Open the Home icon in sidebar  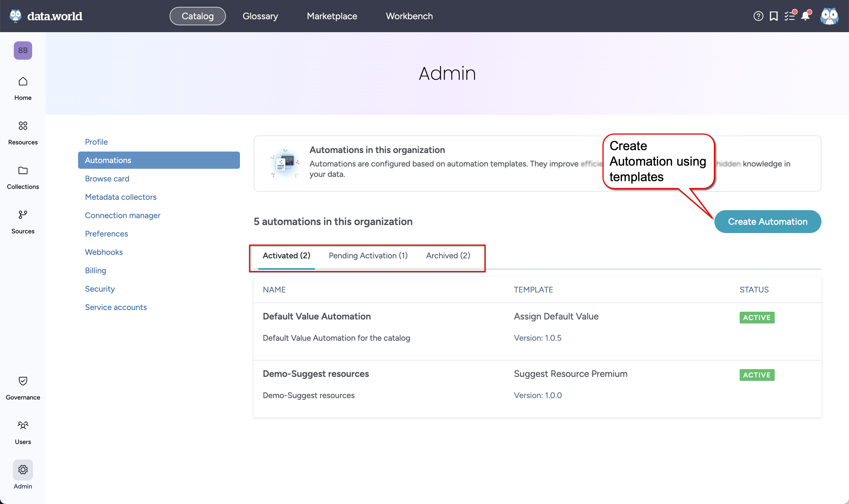click(x=22, y=82)
